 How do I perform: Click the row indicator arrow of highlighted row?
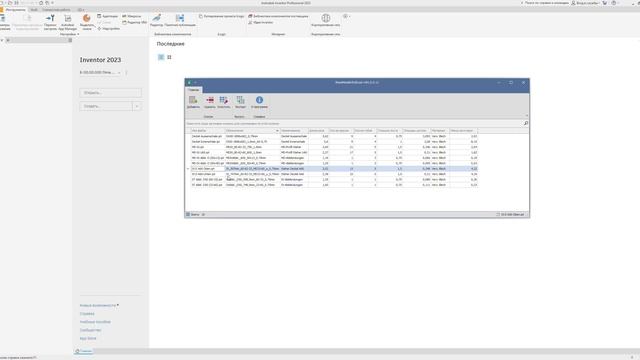pos(188,169)
